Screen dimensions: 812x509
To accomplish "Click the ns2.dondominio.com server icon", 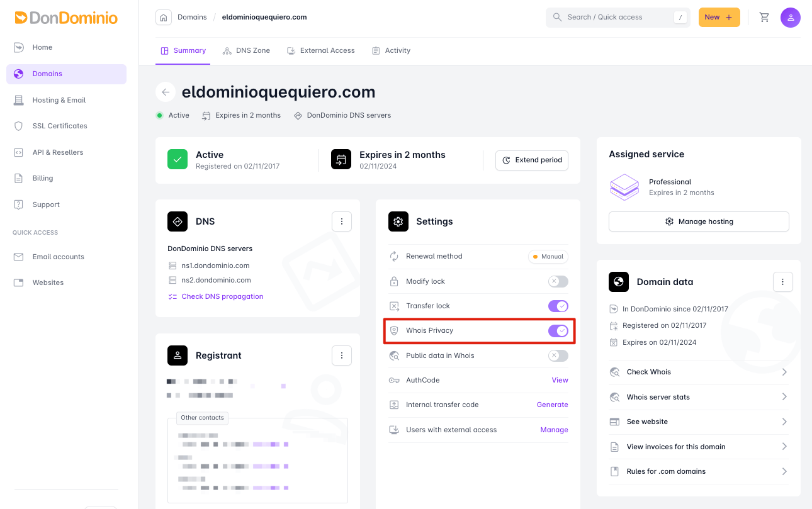I will coord(172,280).
